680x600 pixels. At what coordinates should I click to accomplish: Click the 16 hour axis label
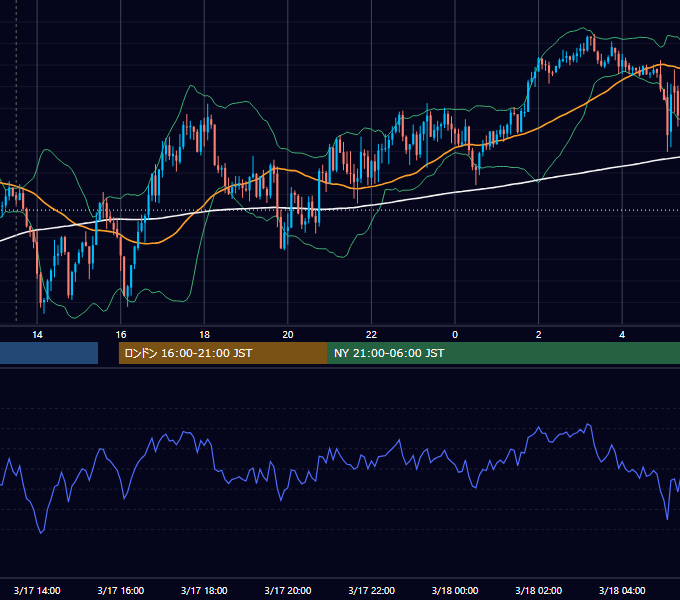[x=121, y=335]
